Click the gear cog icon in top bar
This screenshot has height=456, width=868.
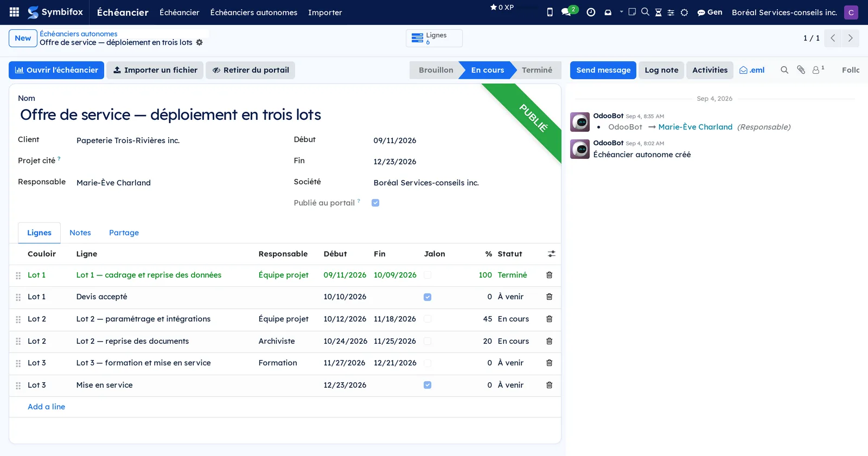click(x=684, y=12)
